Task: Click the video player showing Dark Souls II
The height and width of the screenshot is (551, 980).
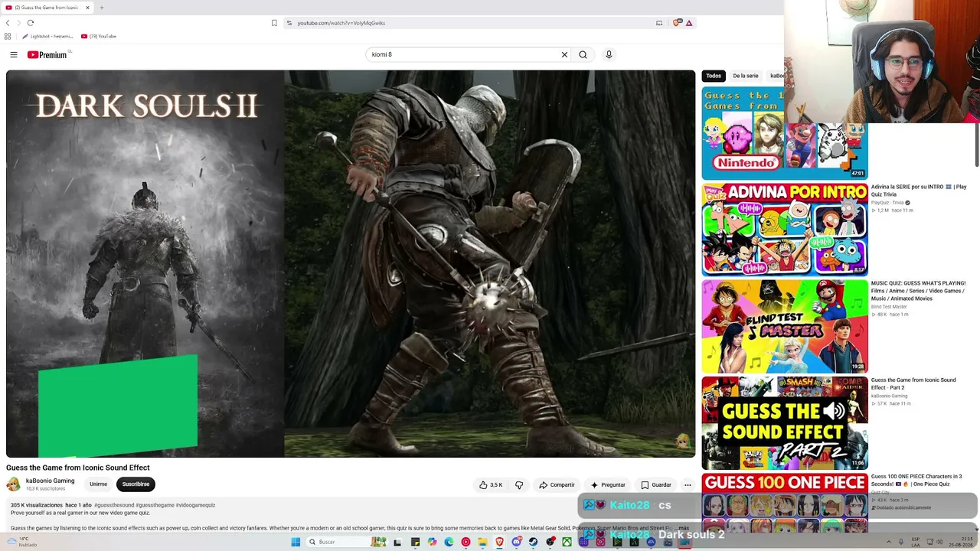Action: tap(351, 264)
